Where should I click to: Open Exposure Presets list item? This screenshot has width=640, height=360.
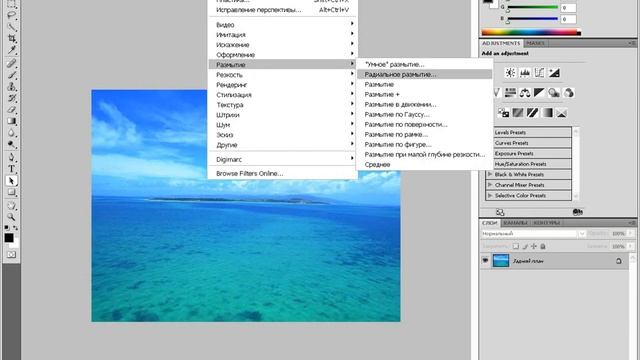point(529,153)
